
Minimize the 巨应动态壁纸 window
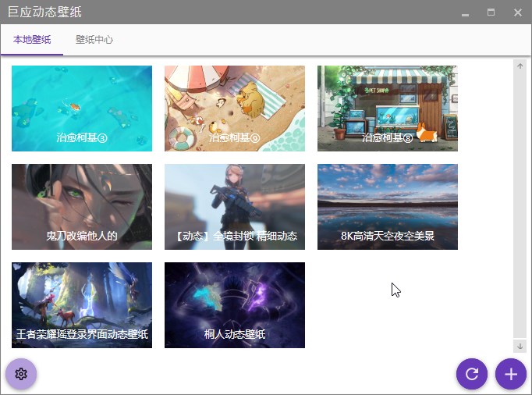coord(465,13)
